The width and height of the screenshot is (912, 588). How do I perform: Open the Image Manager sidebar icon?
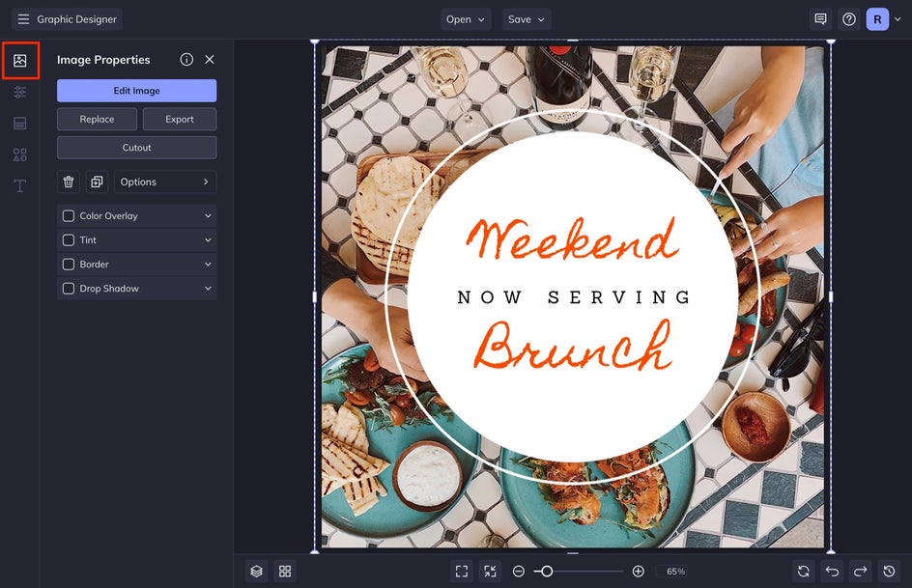pyautogui.click(x=20, y=61)
